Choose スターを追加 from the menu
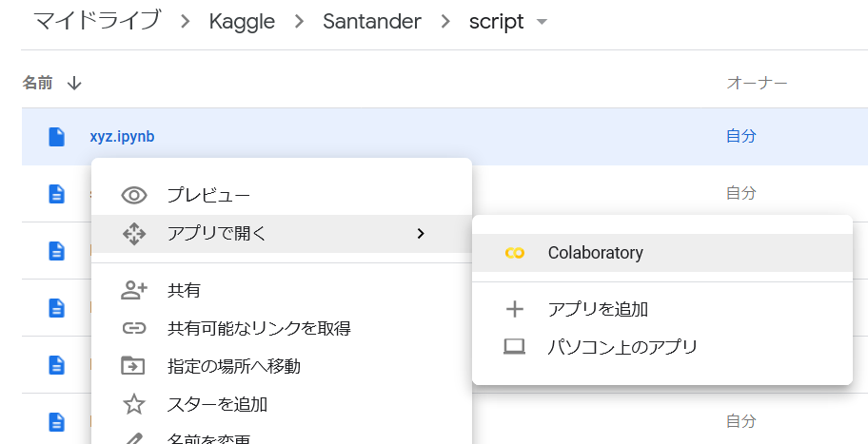The image size is (868, 444). coord(281,404)
